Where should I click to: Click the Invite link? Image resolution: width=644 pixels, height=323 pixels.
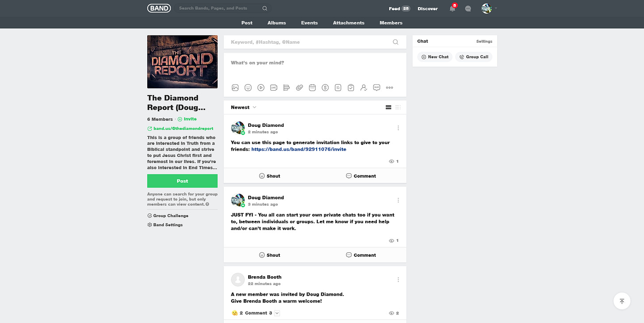click(x=187, y=119)
